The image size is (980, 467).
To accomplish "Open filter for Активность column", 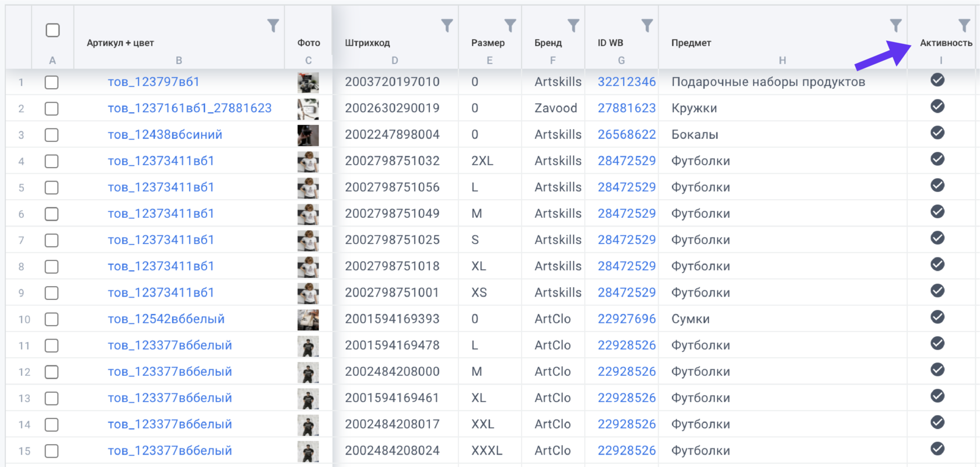I will click(964, 26).
